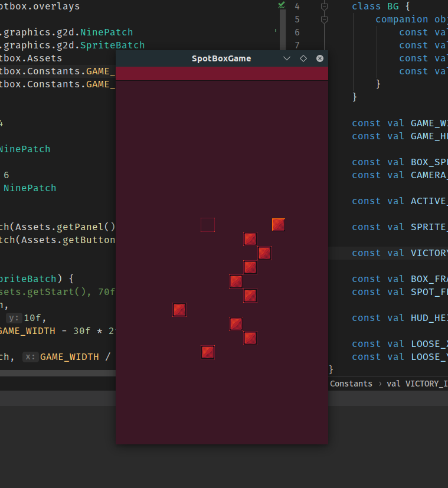
Task: Select the orange box in the game
Action: point(279,225)
